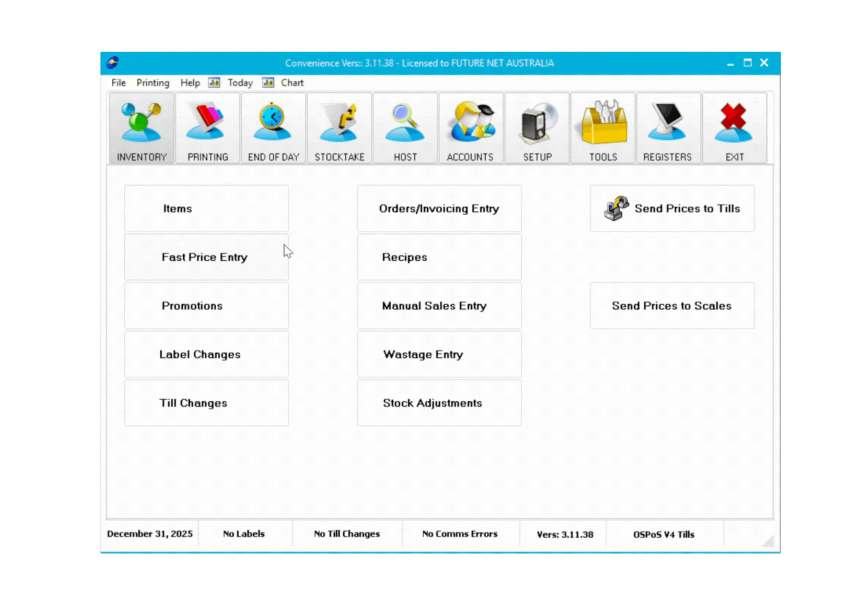Viewport: 868px width, 596px height.
Task: Open the File menu
Action: [119, 83]
